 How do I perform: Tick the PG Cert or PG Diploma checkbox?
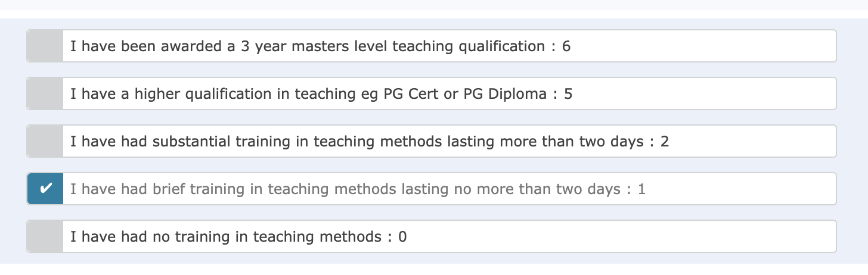tap(45, 93)
